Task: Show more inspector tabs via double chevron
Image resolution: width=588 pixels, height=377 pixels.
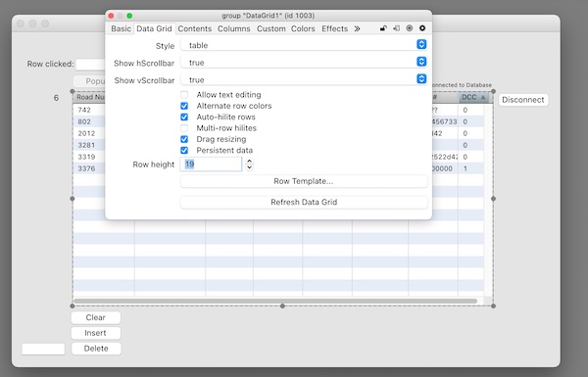Action: pyautogui.click(x=357, y=28)
